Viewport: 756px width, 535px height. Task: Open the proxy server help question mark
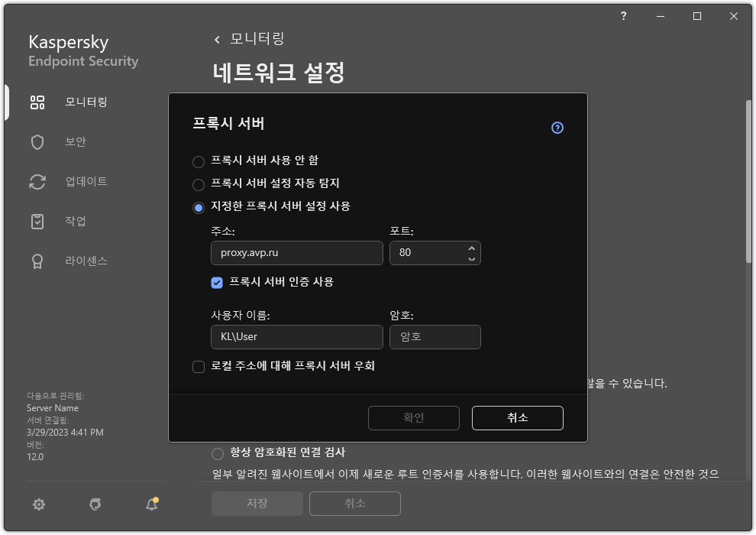[557, 128]
